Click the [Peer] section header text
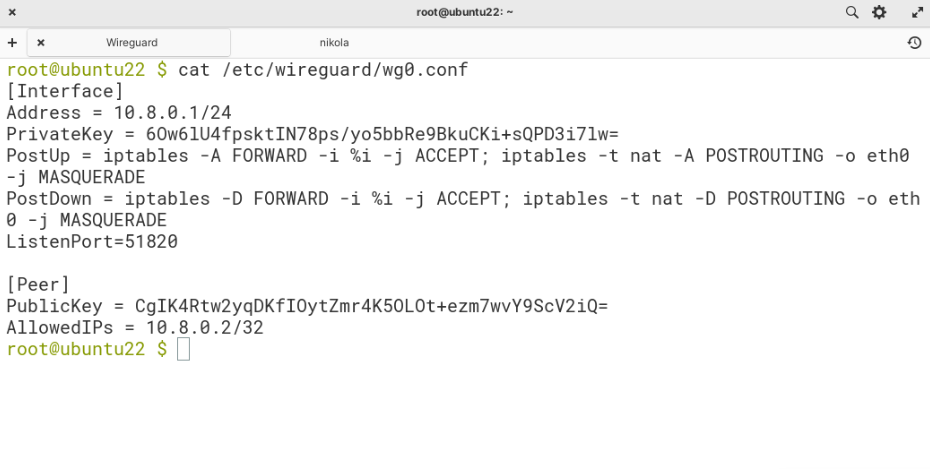This screenshot has height=469, width=930. [x=38, y=285]
